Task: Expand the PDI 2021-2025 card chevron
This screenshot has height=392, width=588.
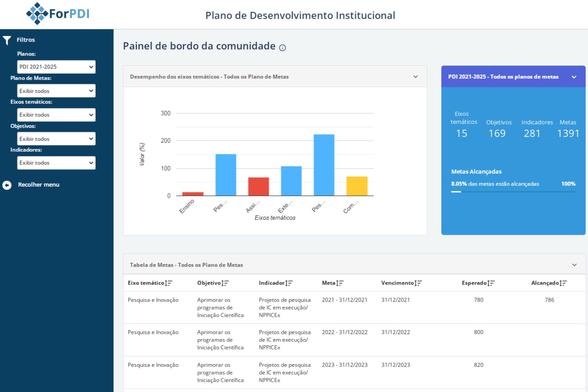Action: [574, 76]
